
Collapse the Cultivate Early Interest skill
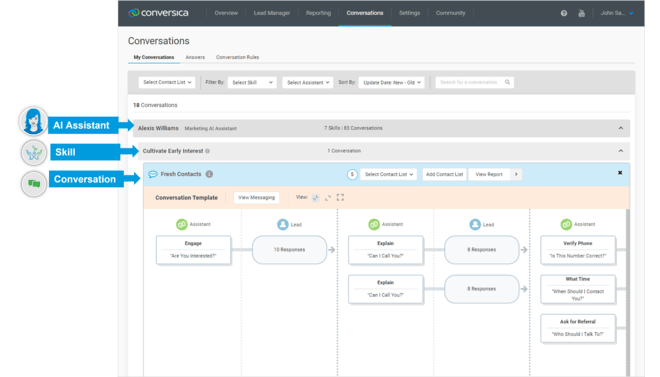click(x=620, y=151)
